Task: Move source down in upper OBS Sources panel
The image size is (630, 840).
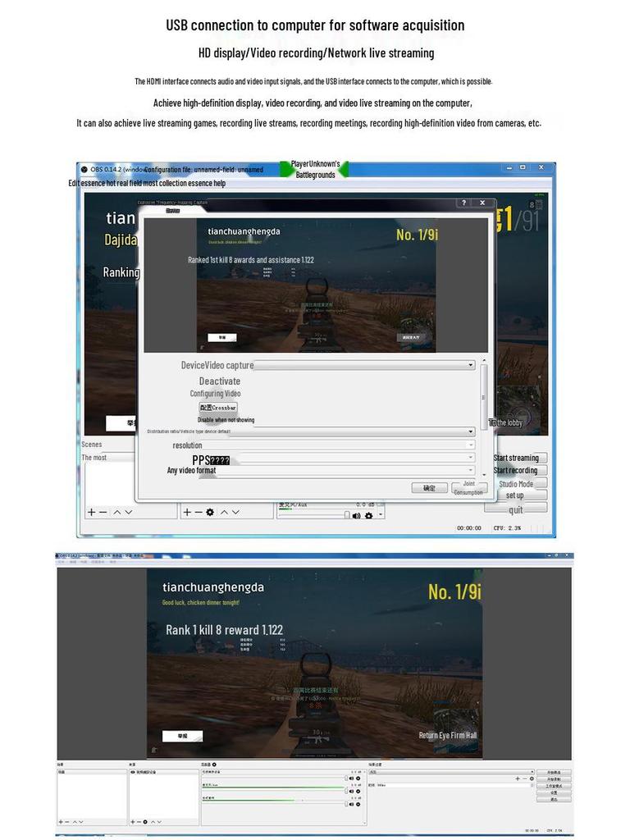Action: point(235,512)
